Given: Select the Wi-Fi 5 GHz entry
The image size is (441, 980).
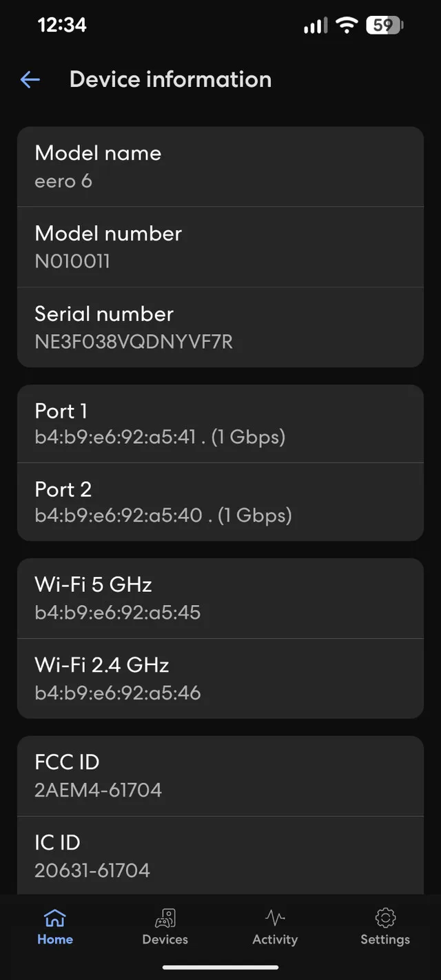Looking at the screenshot, I should [220, 597].
